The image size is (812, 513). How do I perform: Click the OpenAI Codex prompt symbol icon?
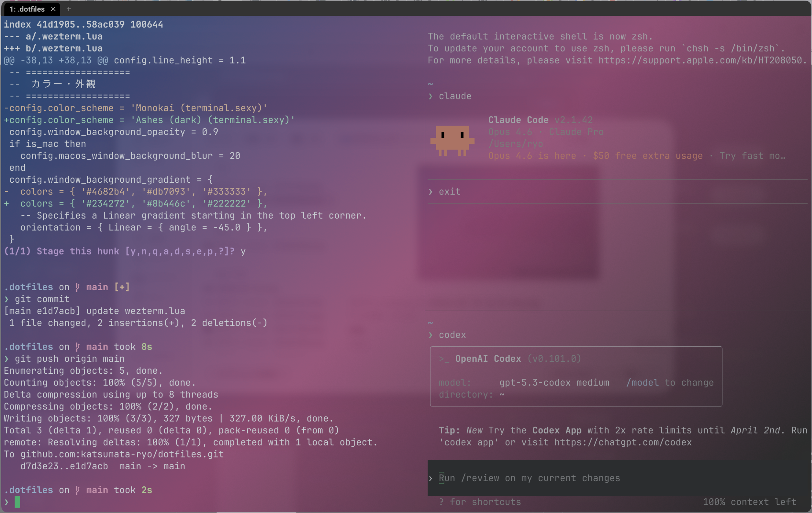444,359
